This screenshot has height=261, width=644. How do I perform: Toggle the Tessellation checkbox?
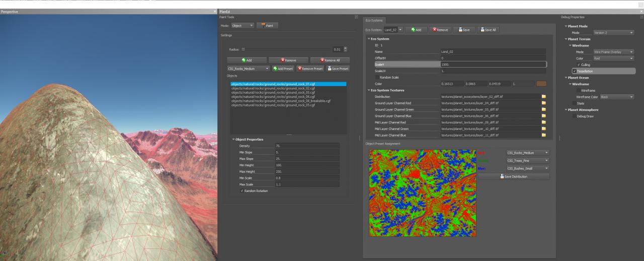(x=575, y=71)
